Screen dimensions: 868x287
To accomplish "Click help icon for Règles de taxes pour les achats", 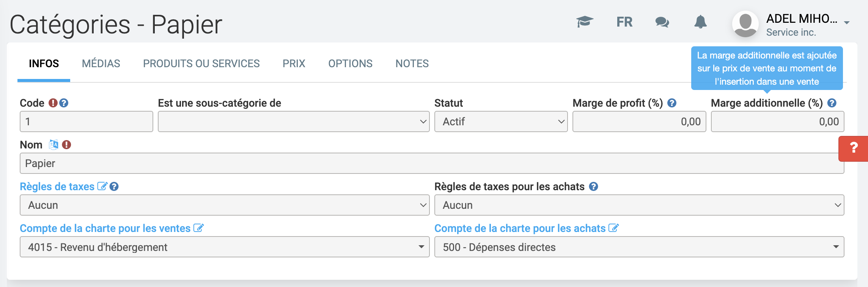I will click(594, 186).
